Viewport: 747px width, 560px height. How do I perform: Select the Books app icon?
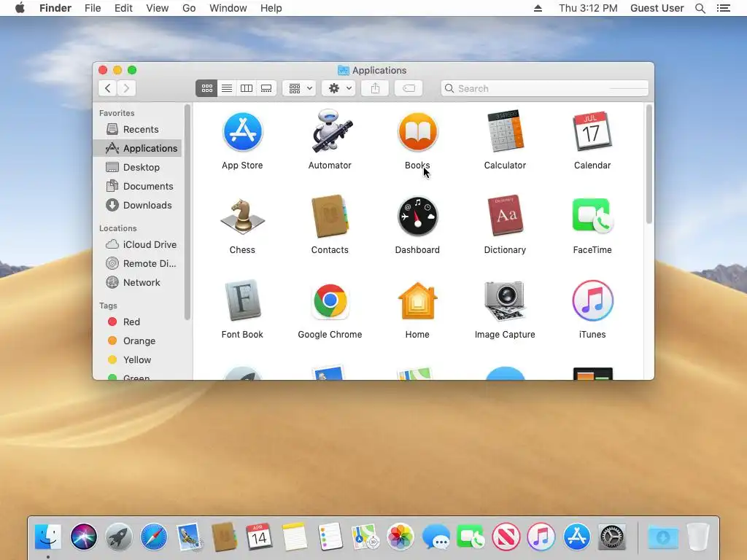[417, 132]
